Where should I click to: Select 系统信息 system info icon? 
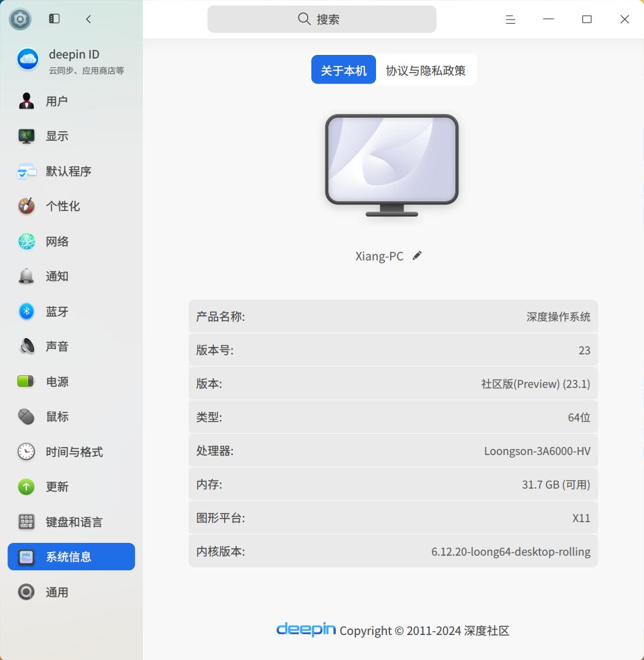pos(26,557)
